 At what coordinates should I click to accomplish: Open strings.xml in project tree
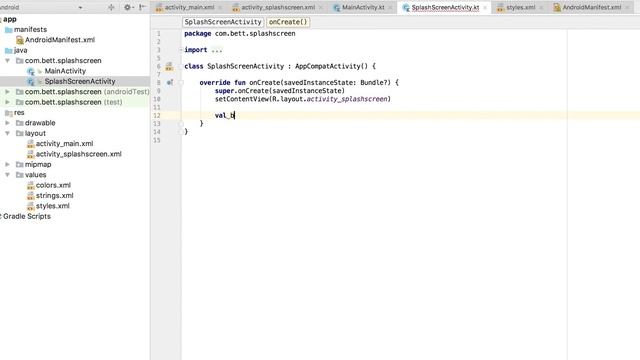54,196
